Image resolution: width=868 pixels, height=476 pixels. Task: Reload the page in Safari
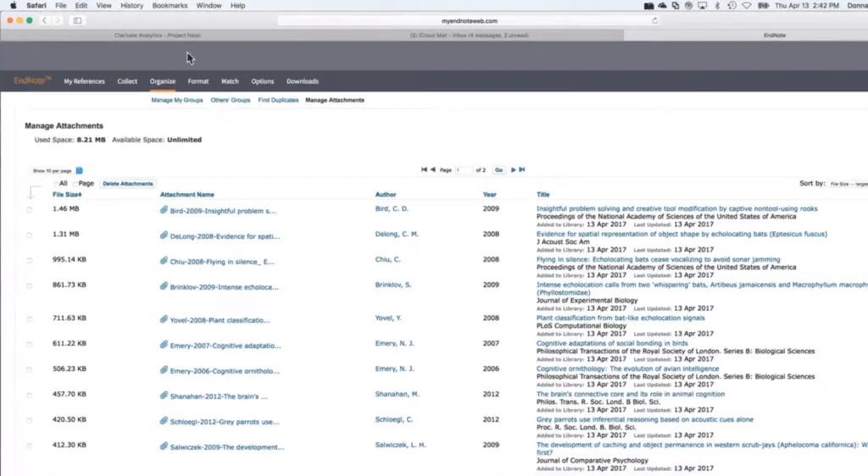[655, 20]
